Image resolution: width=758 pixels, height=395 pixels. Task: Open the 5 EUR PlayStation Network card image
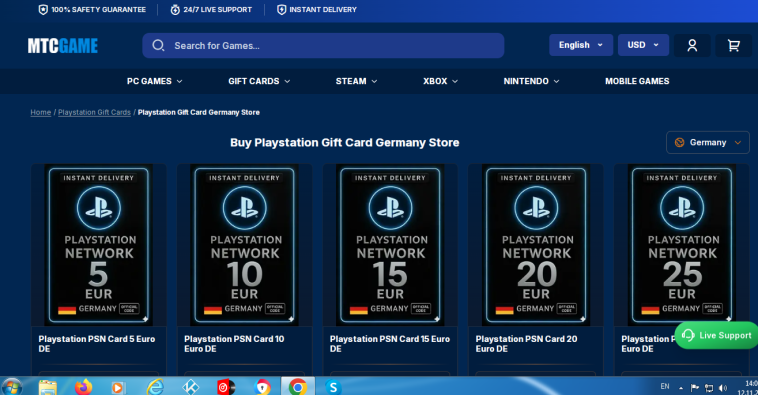(99, 245)
